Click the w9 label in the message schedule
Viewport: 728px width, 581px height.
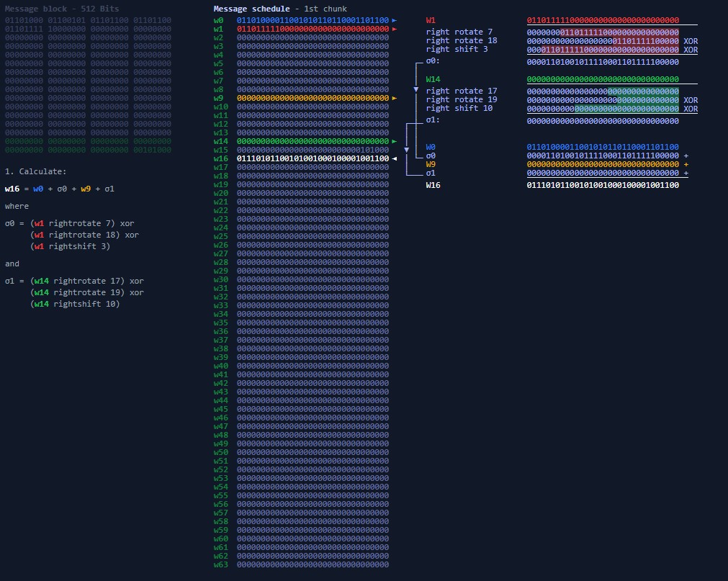(218, 98)
